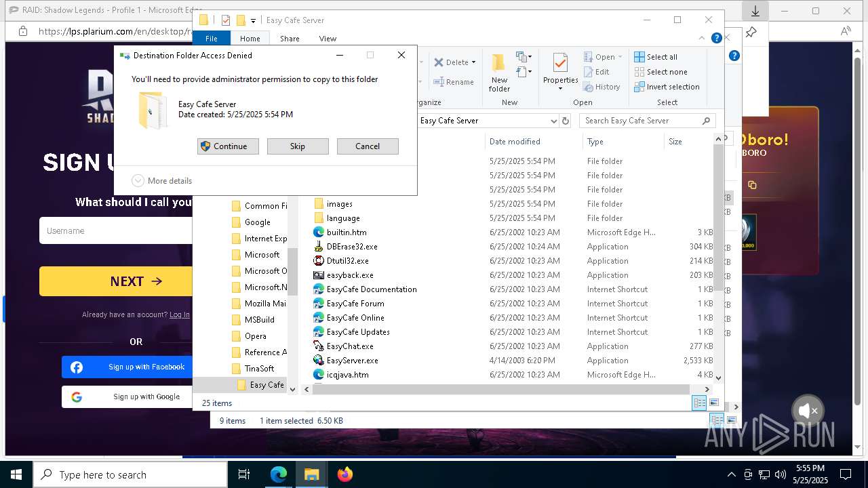The image size is (868, 488).
Task: Click the Username input field
Action: click(x=117, y=231)
